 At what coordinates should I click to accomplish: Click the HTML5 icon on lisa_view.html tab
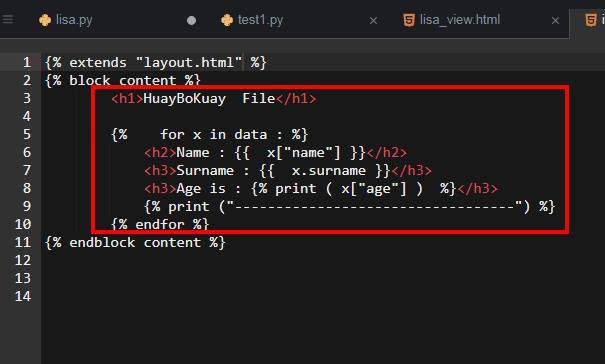pos(409,20)
